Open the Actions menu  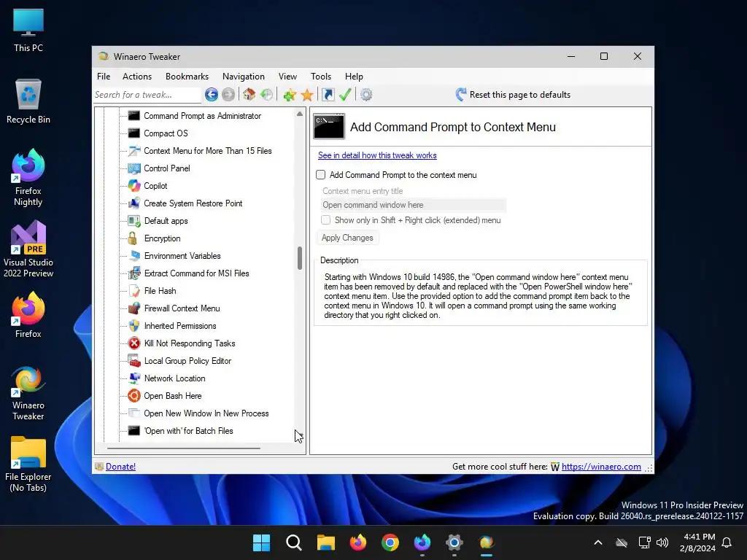[x=137, y=76]
